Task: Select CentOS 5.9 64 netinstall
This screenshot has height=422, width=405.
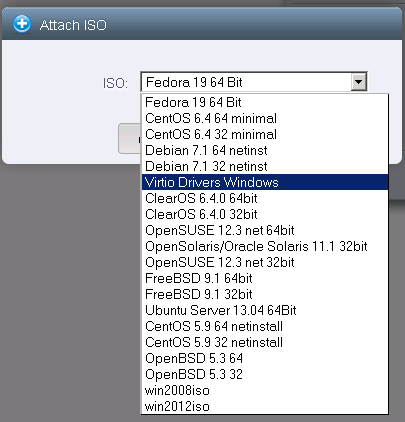Action: click(265, 326)
